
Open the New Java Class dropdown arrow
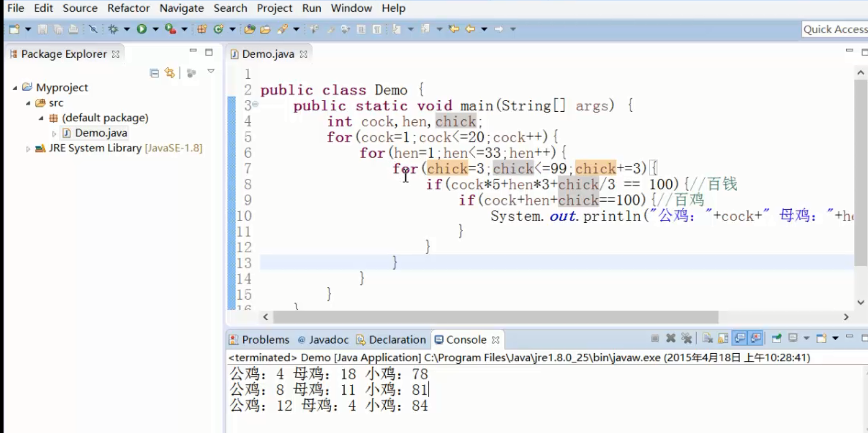(x=232, y=29)
